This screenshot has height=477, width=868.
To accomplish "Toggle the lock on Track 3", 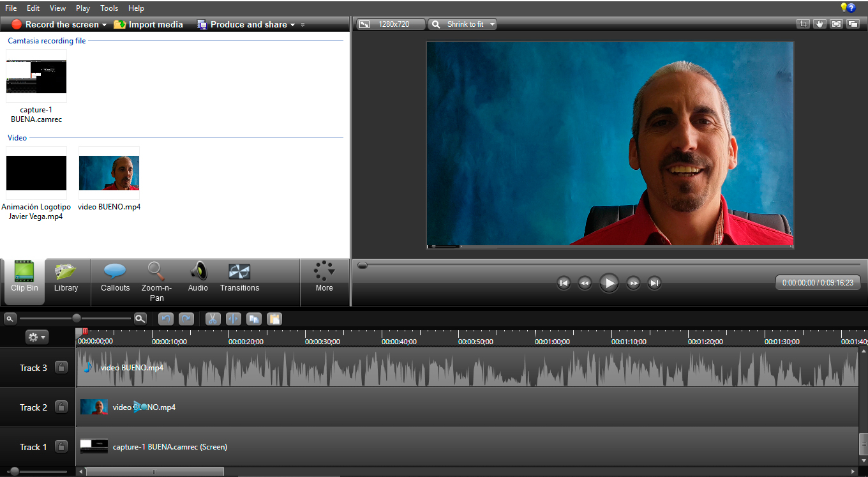I will tap(61, 367).
